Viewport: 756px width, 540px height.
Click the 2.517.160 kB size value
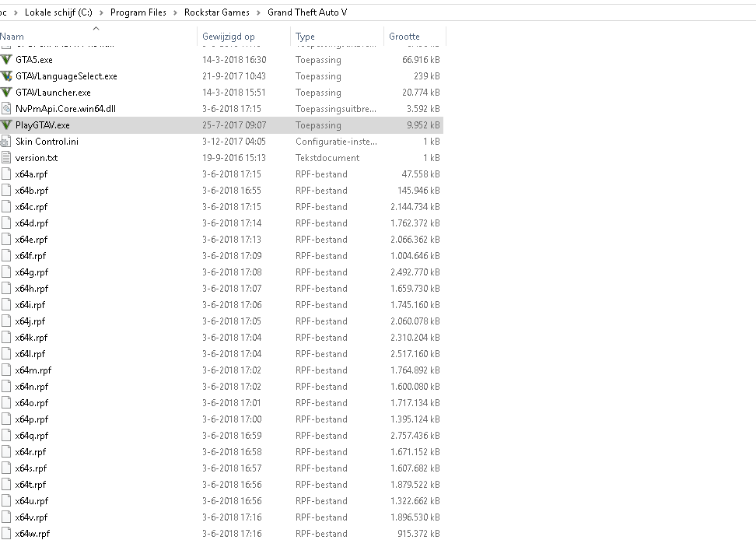coord(415,354)
